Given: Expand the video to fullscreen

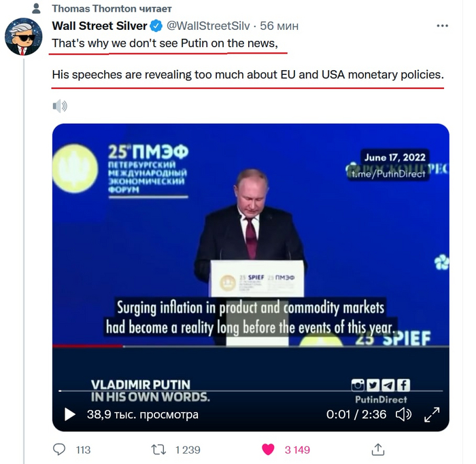Looking at the screenshot, I should (432, 414).
